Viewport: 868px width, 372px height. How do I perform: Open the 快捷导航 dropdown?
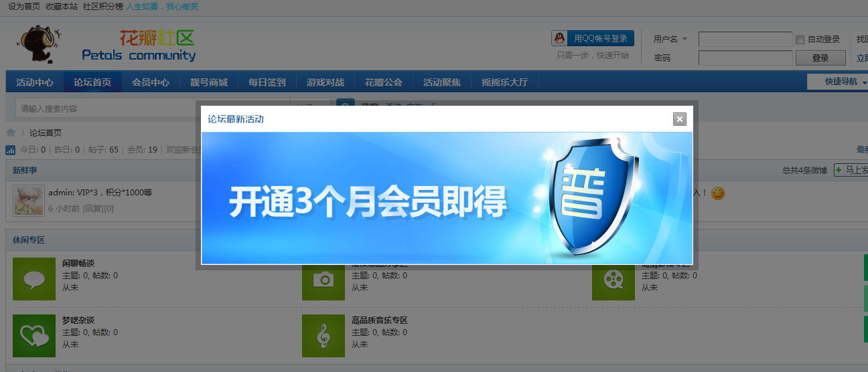(x=839, y=82)
